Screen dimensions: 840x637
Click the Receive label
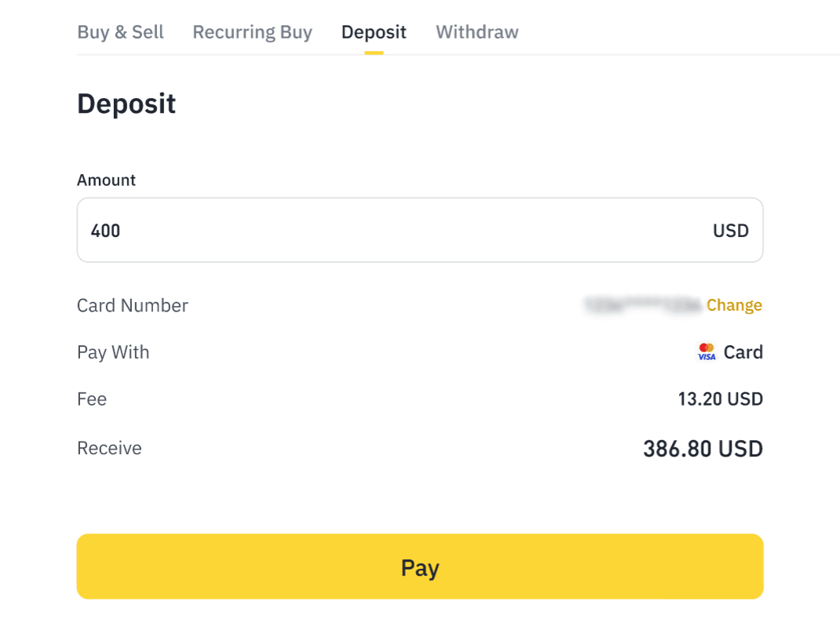[x=109, y=448]
